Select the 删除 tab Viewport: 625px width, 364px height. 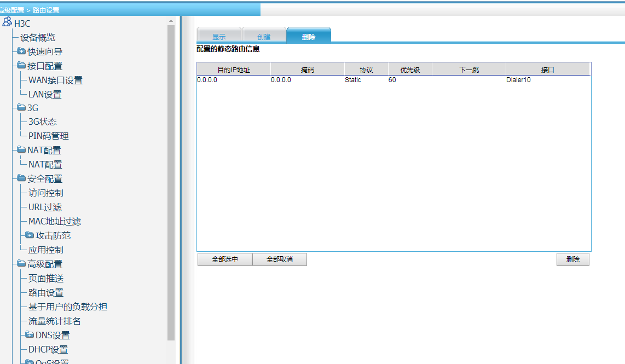(309, 35)
